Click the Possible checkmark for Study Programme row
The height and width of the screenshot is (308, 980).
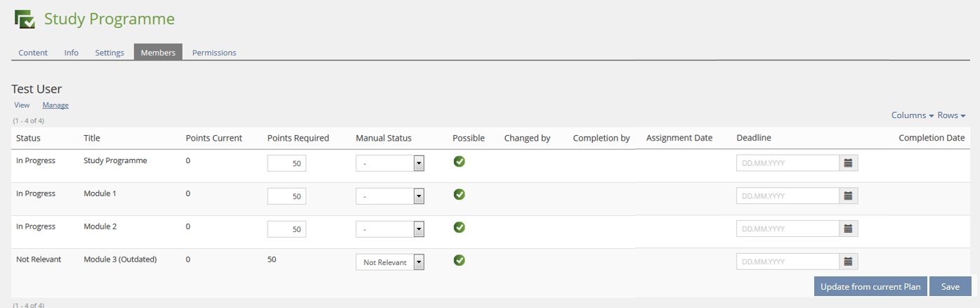point(459,162)
